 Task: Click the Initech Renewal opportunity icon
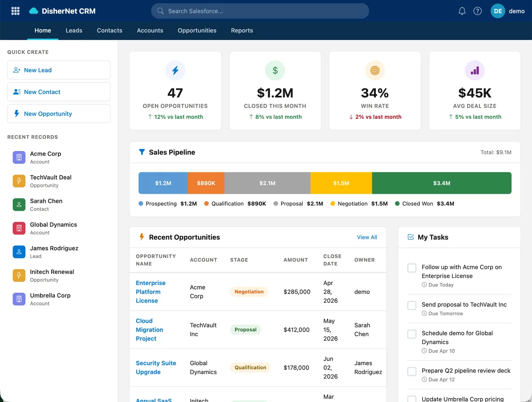point(19,275)
